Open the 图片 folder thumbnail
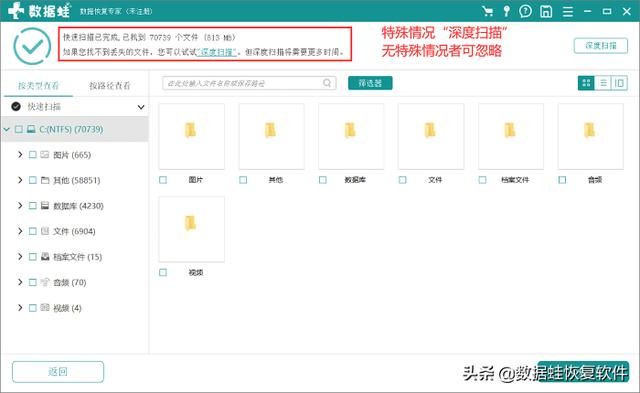 pyautogui.click(x=191, y=136)
